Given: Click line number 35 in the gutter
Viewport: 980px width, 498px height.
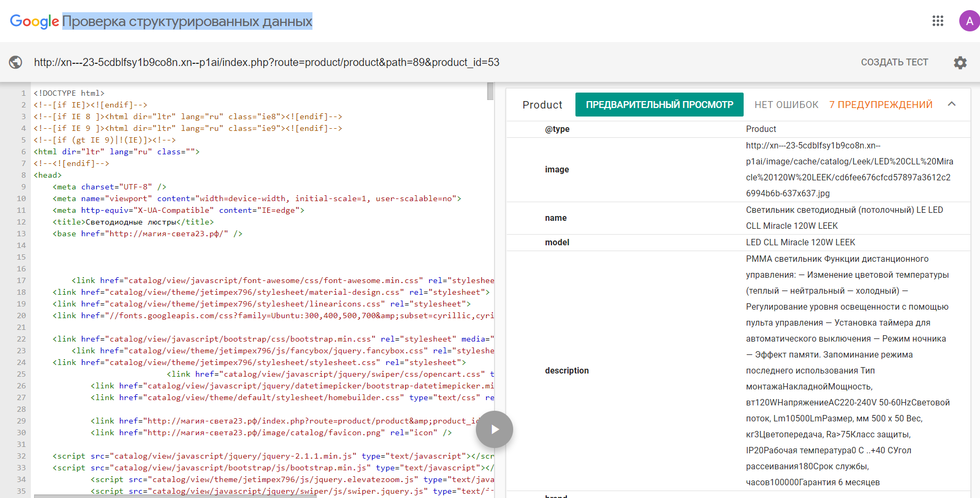Looking at the screenshot, I should coord(21,491).
